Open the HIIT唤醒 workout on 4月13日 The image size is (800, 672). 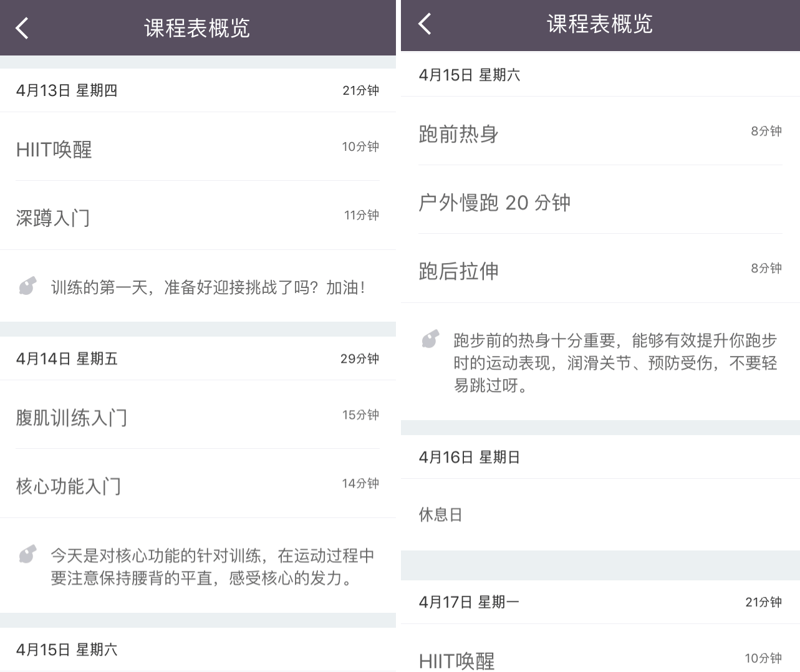(198, 146)
